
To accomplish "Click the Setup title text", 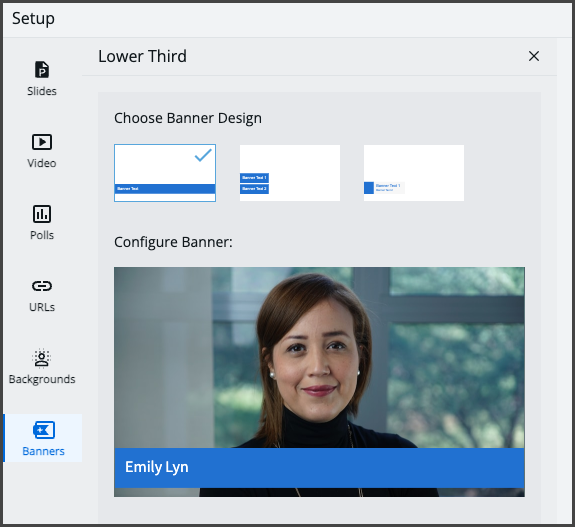I will tap(33, 18).
